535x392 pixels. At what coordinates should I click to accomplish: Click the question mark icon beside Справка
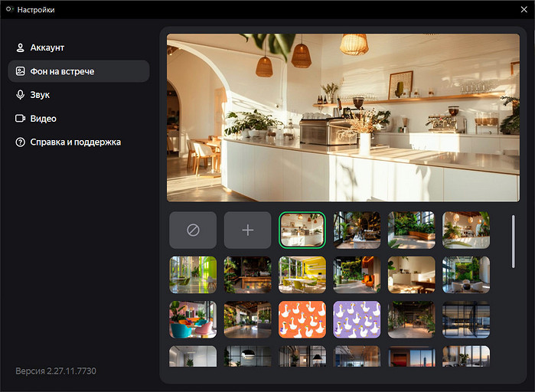pyautogui.click(x=21, y=142)
